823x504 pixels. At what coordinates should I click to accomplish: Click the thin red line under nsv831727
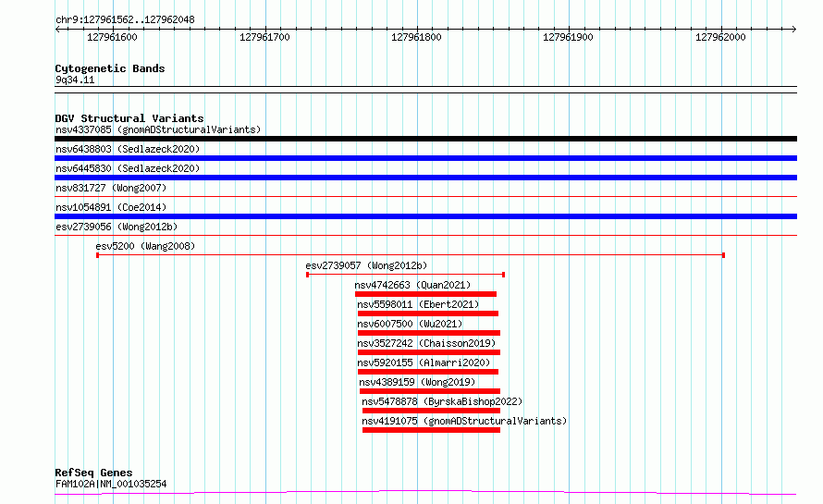pos(425,197)
